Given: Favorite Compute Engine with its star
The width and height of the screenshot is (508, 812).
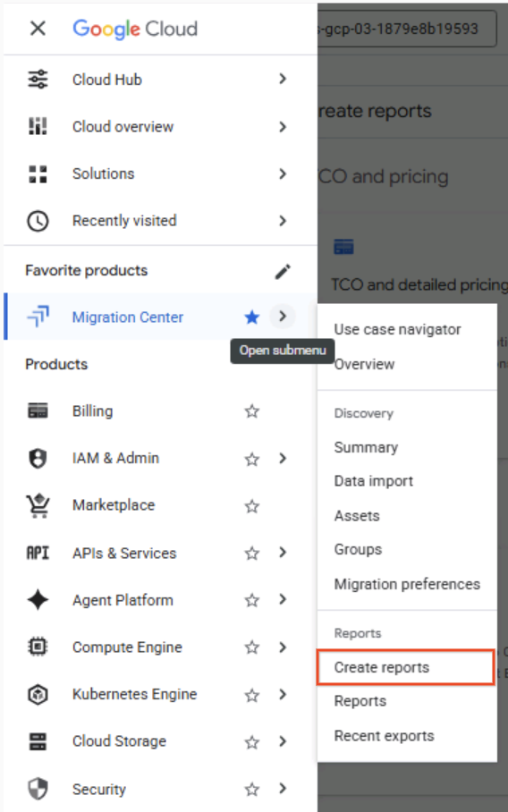Looking at the screenshot, I should click(252, 647).
